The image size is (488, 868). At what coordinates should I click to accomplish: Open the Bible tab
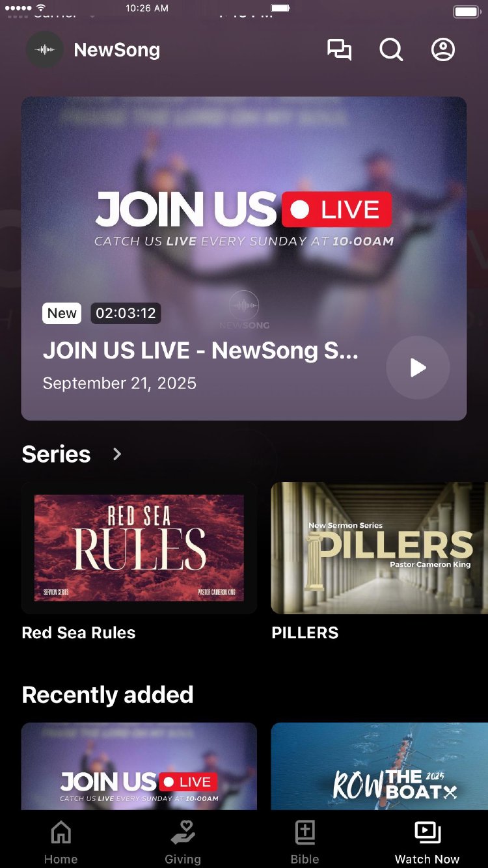click(x=305, y=843)
